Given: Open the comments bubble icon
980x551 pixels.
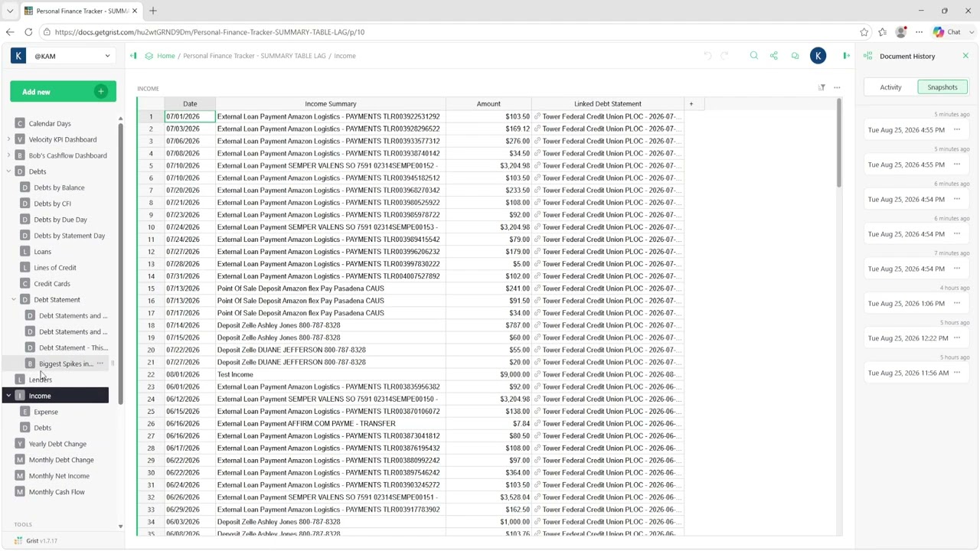Looking at the screenshot, I should [x=795, y=56].
